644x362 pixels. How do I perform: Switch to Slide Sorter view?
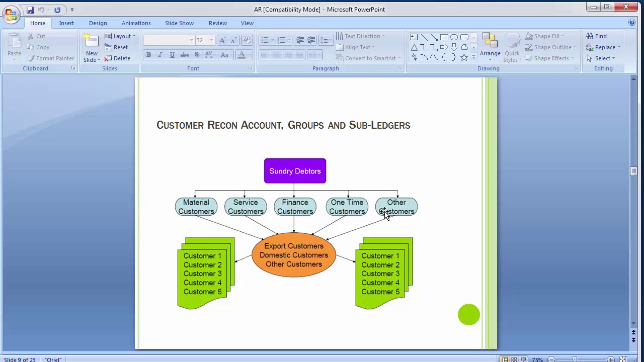pyautogui.click(x=514, y=359)
